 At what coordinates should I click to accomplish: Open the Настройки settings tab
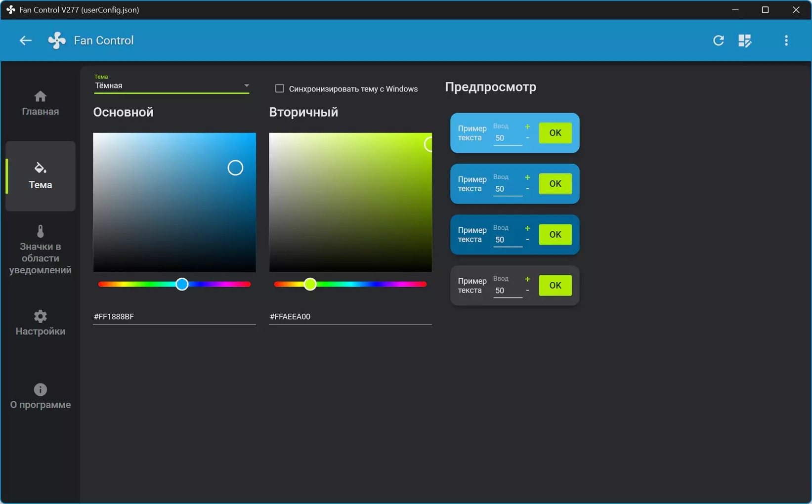pos(41,323)
